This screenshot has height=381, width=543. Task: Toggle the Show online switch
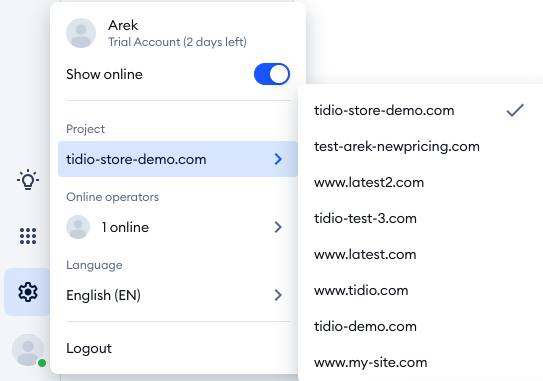click(272, 74)
